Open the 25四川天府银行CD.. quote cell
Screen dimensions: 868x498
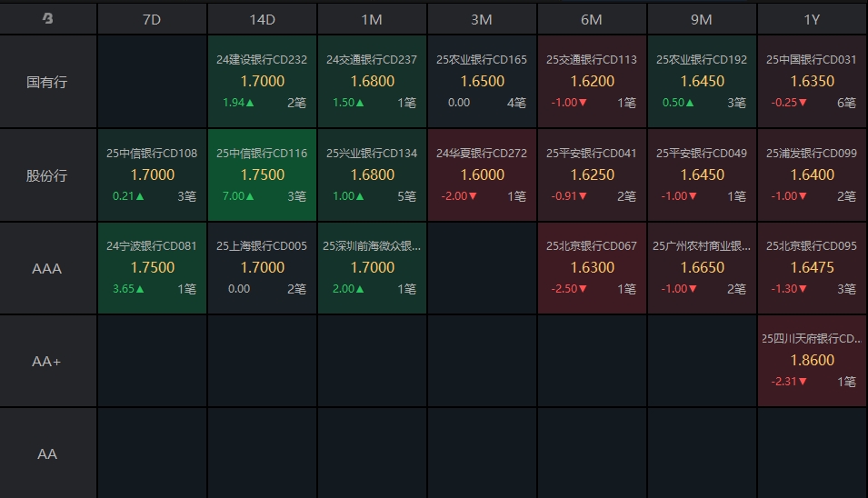[812, 361]
